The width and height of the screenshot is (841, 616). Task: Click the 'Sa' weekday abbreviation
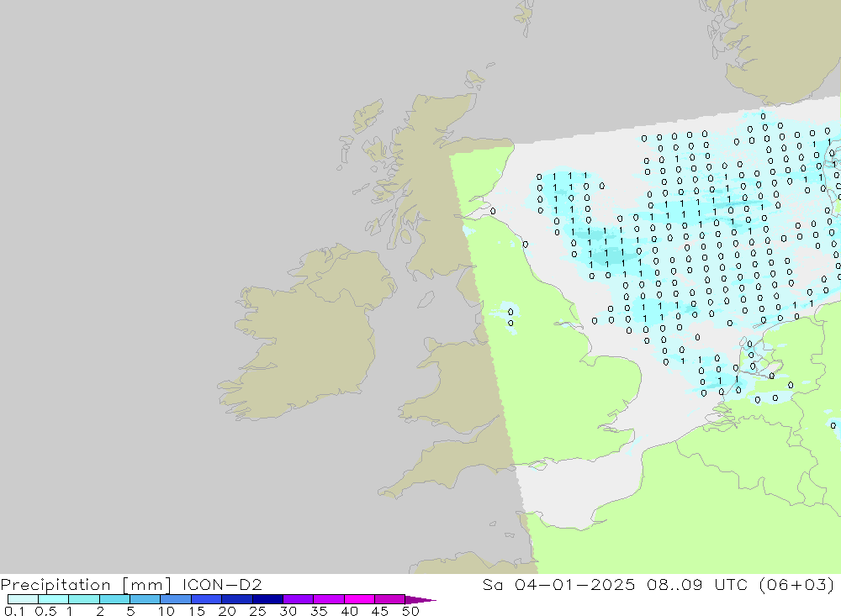pos(492,584)
